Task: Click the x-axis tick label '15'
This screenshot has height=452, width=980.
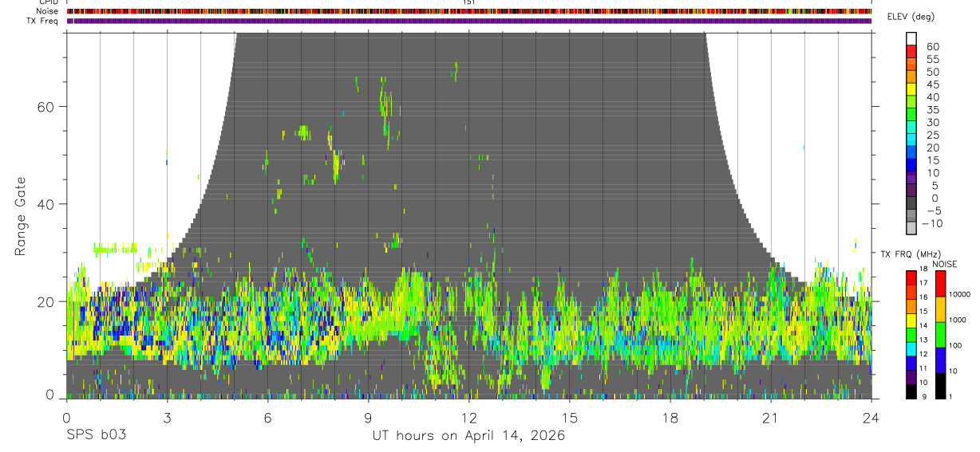Action: [570, 418]
